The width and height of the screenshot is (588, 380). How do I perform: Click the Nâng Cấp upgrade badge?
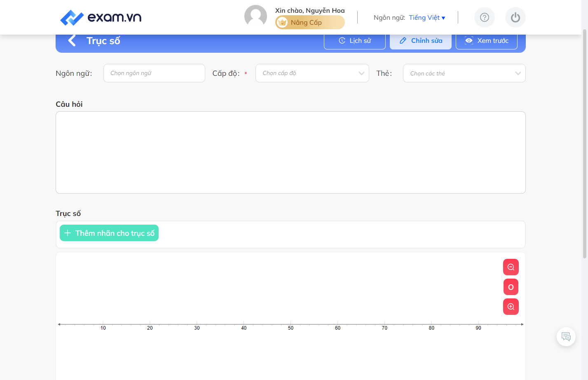pos(310,22)
